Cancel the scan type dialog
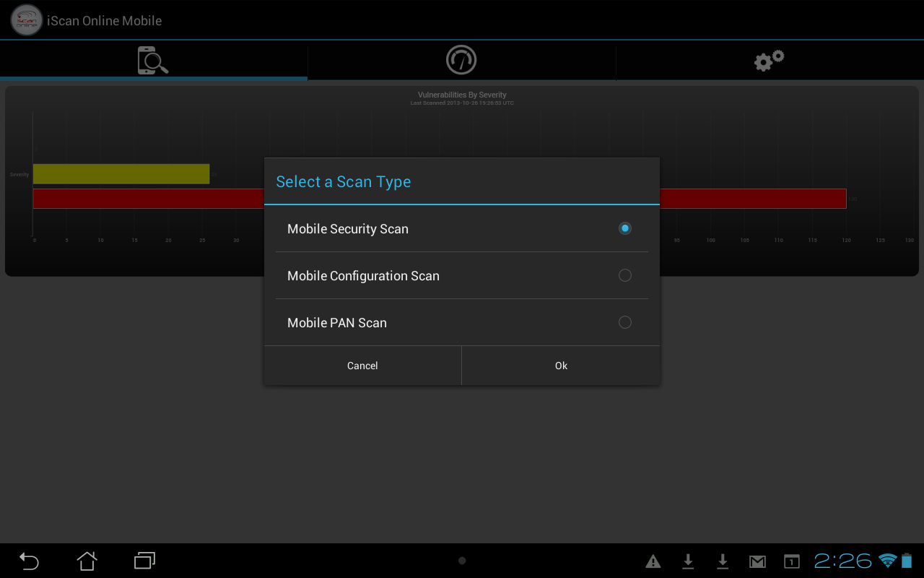 coord(362,366)
